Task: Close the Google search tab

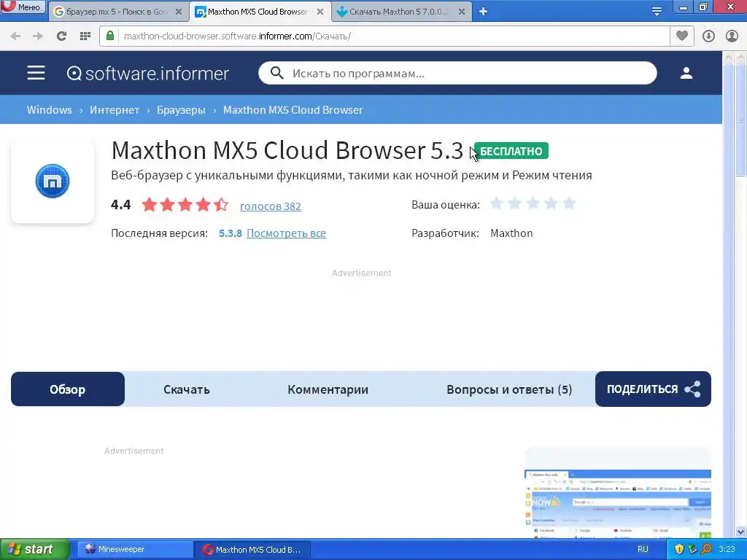Action: [179, 12]
